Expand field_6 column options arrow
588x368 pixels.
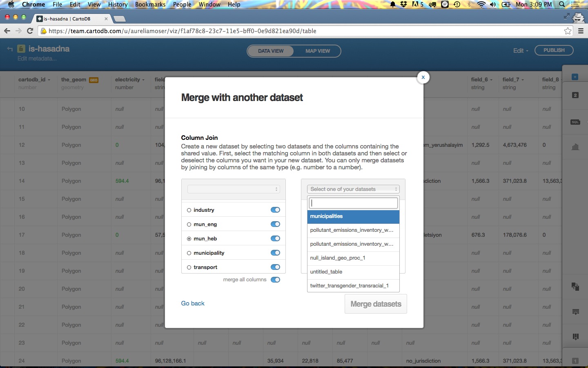(x=491, y=80)
